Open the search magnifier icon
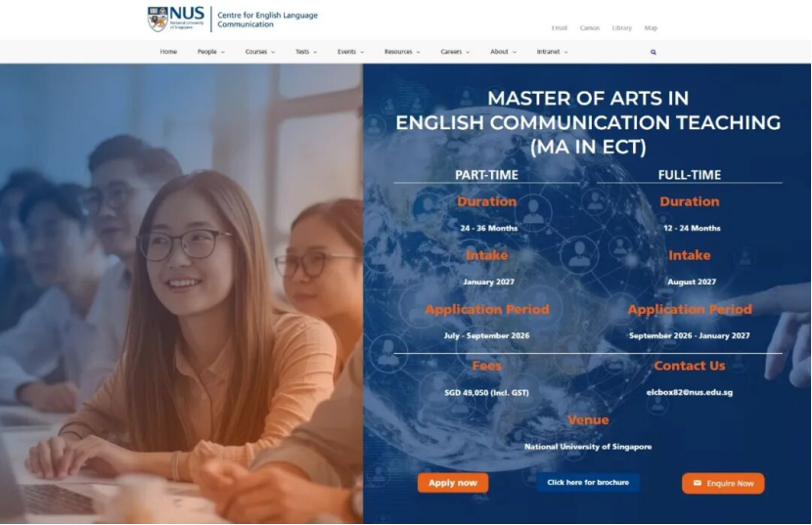Image resolution: width=812 pixels, height=525 pixels. coord(653,52)
